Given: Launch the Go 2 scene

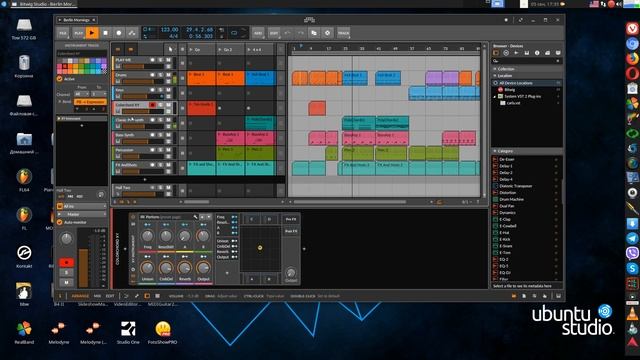Looking at the screenshot, I should (231, 49).
